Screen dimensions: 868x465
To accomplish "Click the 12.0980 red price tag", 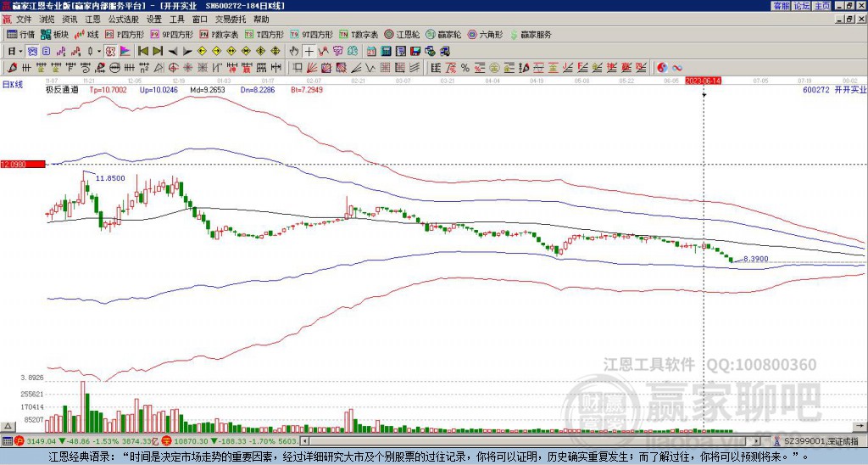I will (23, 165).
